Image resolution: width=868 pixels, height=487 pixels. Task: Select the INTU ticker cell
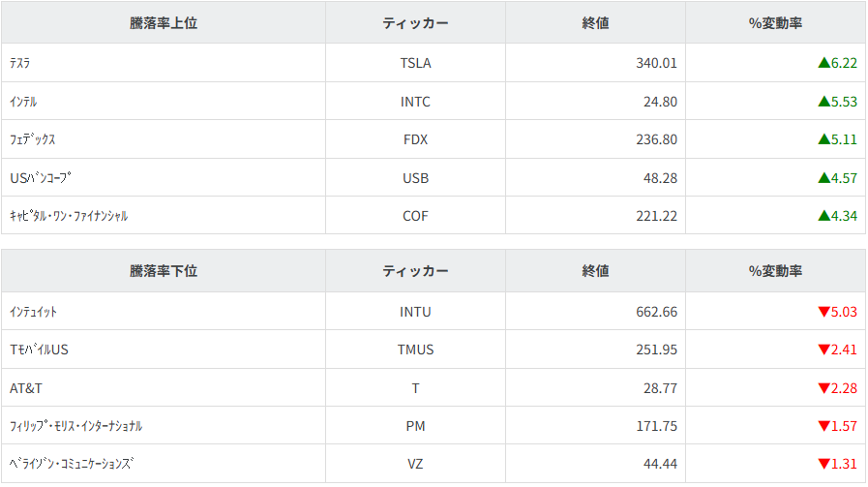(x=415, y=312)
